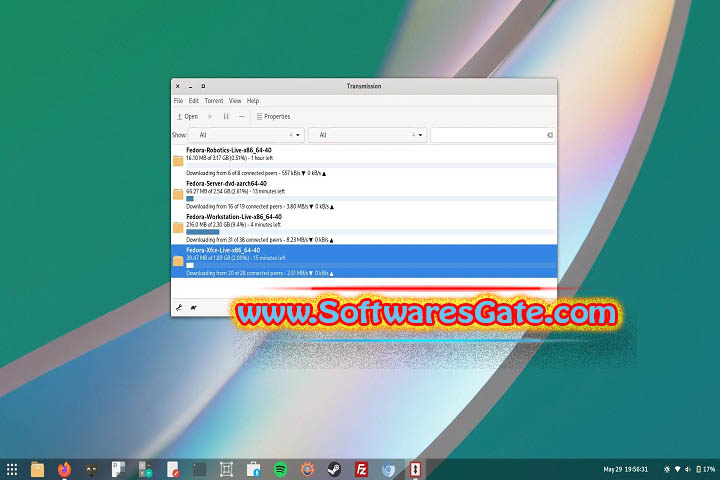Image resolution: width=720 pixels, height=480 pixels.
Task: Open the Chromium icon in the dock
Action: coord(388,469)
